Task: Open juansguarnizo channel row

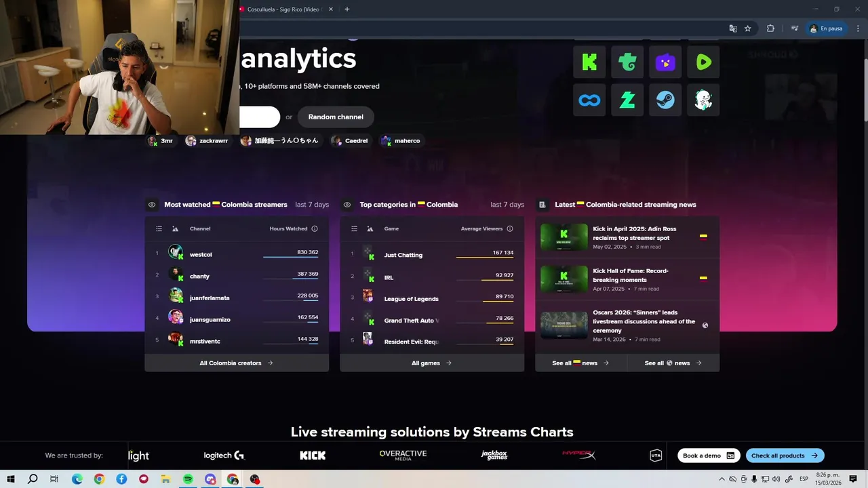Action: click(x=237, y=319)
